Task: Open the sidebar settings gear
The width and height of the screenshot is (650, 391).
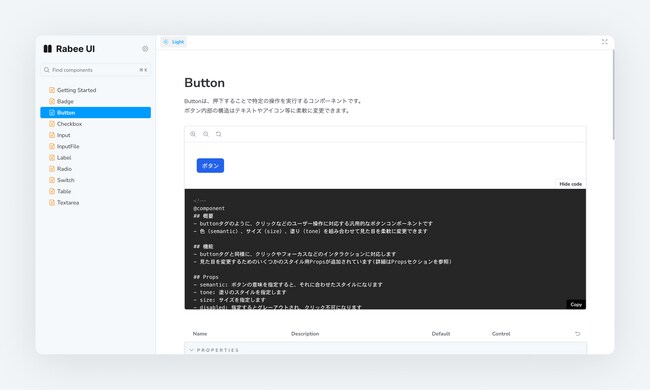Action: [145, 49]
